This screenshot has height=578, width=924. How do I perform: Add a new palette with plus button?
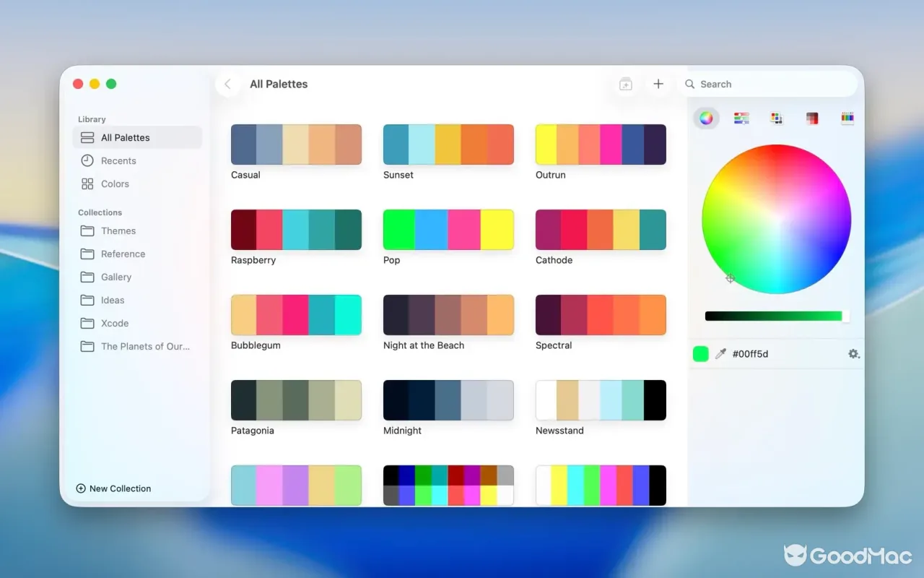(658, 84)
